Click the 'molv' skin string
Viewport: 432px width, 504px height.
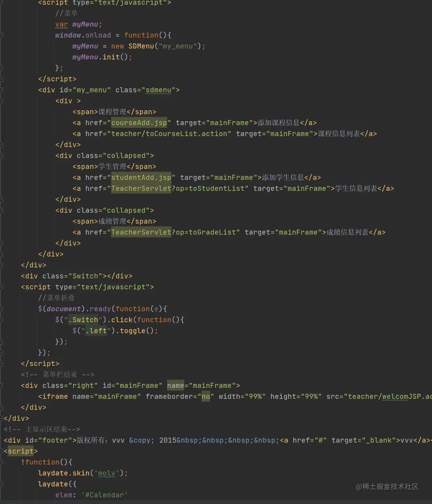[107, 473]
